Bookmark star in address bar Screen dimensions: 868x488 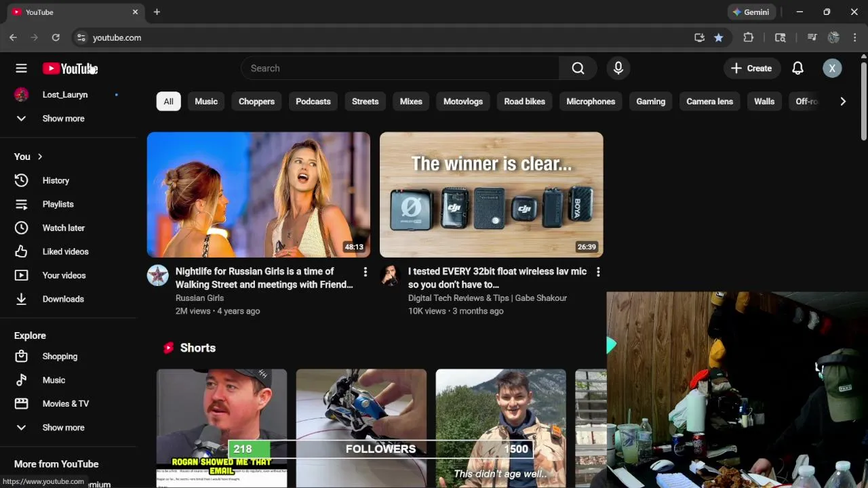pos(719,37)
